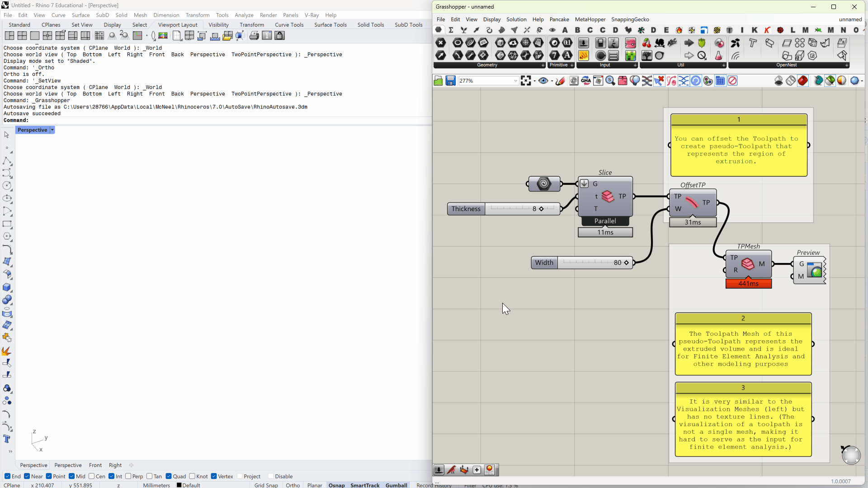
Task: Open the zoom percentage dropdown showing 277%
Action: (x=515, y=81)
